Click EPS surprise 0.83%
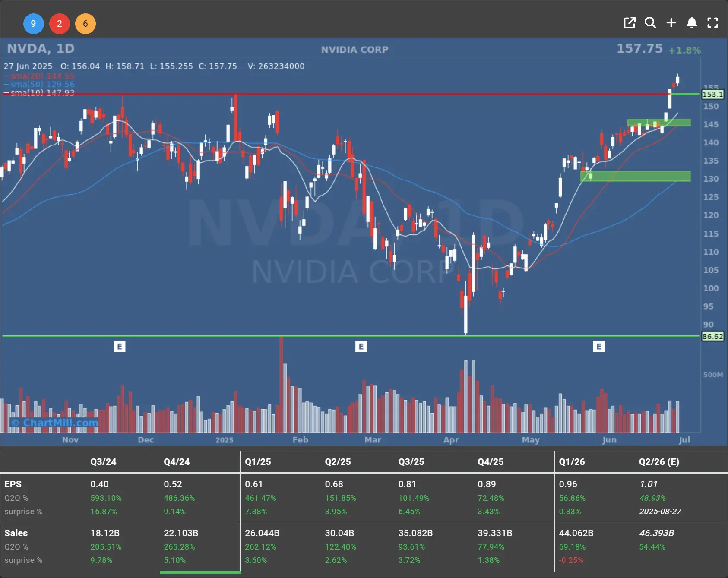Viewport: 728px width, 578px height. (x=570, y=512)
